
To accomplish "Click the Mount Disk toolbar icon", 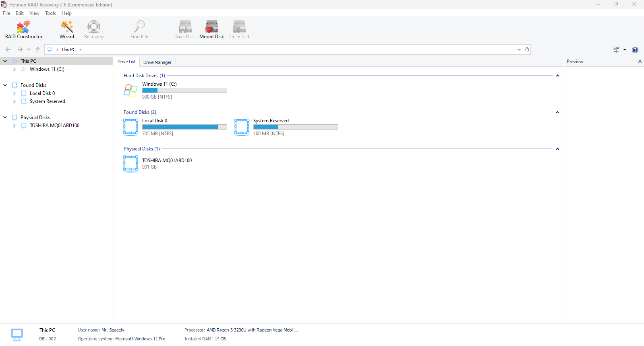I will pos(212,29).
